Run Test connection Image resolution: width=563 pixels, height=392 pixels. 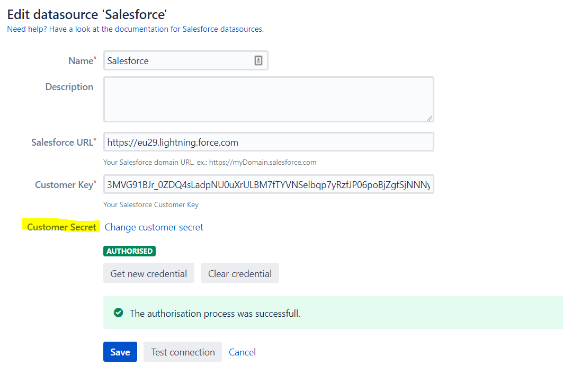click(183, 352)
